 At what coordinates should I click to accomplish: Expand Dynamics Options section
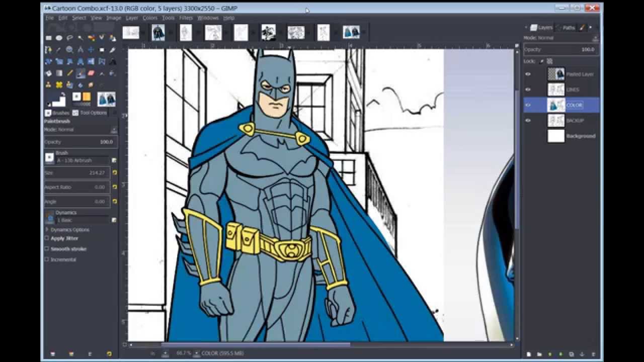pyautogui.click(x=47, y=229)
